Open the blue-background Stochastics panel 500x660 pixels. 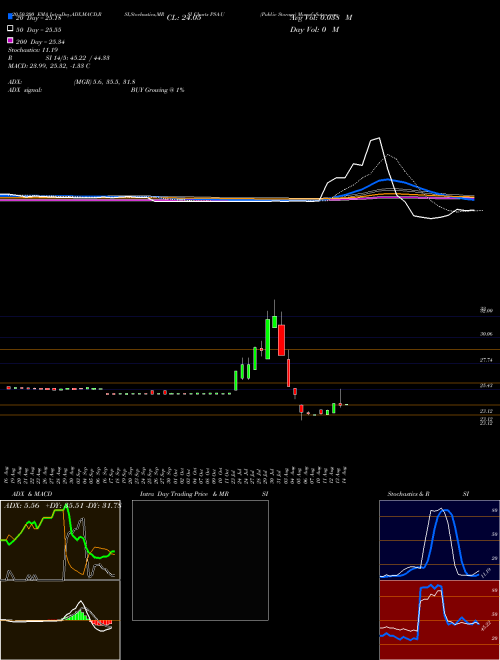tap(439, 540)
